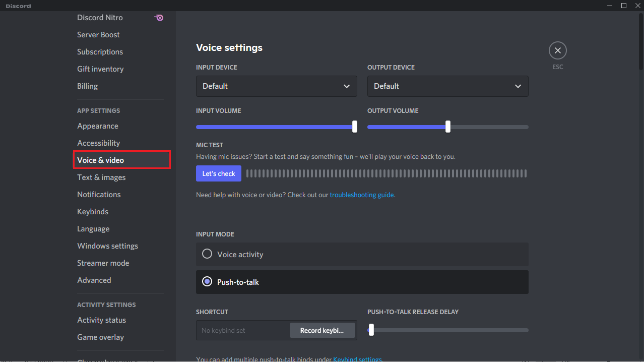Open Notifications settings

tap(99, 194)
